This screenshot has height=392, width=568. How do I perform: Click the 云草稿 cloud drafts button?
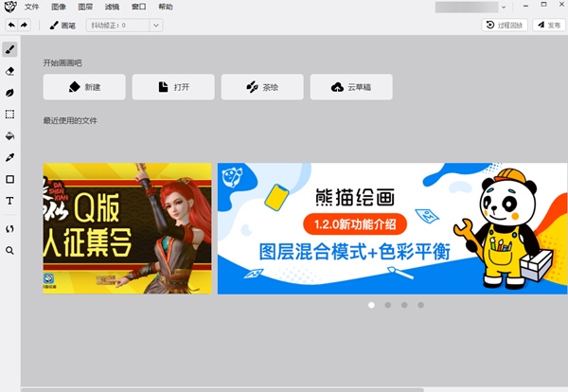(351, 87)
